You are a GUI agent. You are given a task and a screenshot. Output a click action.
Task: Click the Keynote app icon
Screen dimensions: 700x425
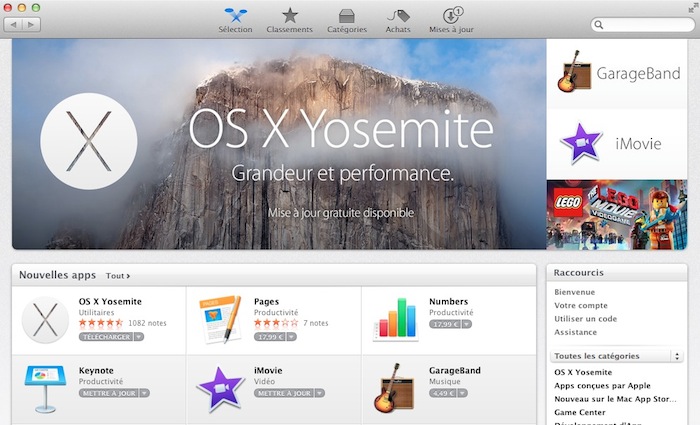tap(45, 389)
